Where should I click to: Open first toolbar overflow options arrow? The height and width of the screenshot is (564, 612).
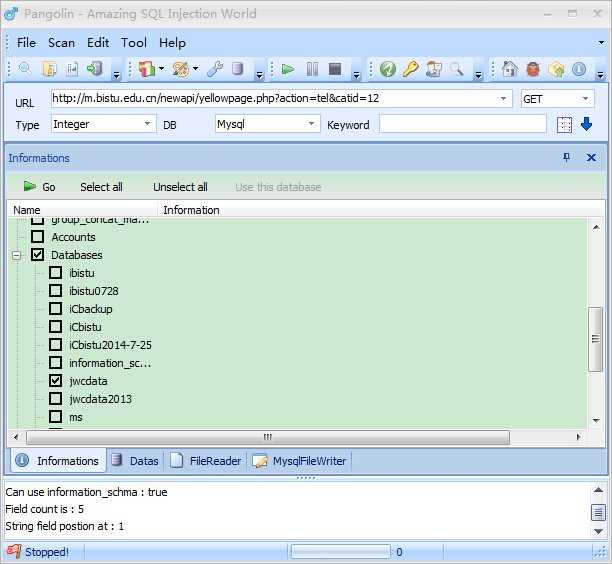(116, 75)
